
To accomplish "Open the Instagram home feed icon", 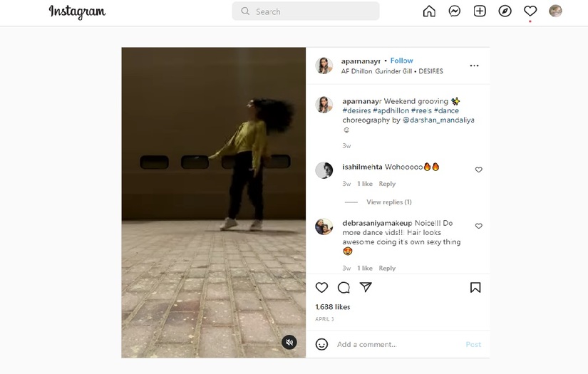I will tap(429, 11).
